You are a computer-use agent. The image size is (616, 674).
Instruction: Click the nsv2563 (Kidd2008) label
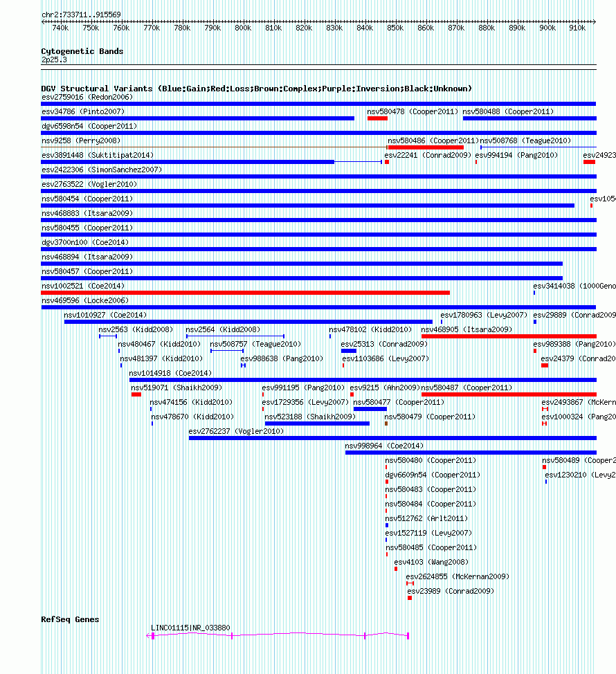click(x=136, y=329)
